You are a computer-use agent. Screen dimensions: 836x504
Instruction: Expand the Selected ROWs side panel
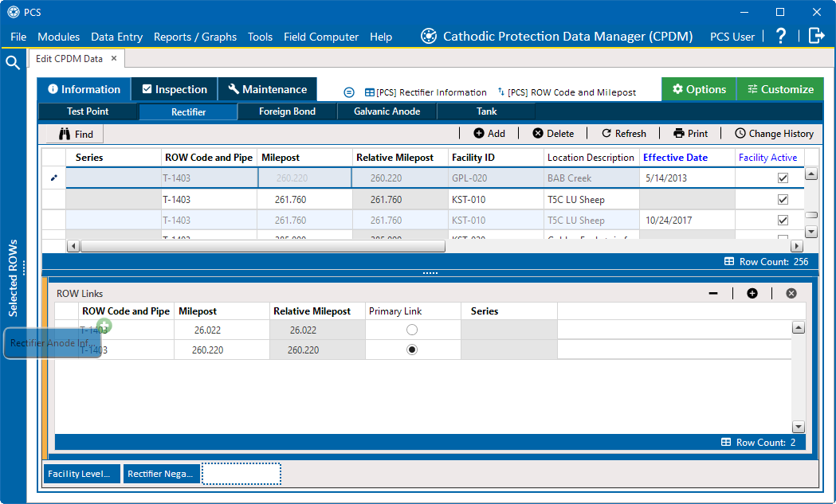pyautogui.click(x=14, y=278)
